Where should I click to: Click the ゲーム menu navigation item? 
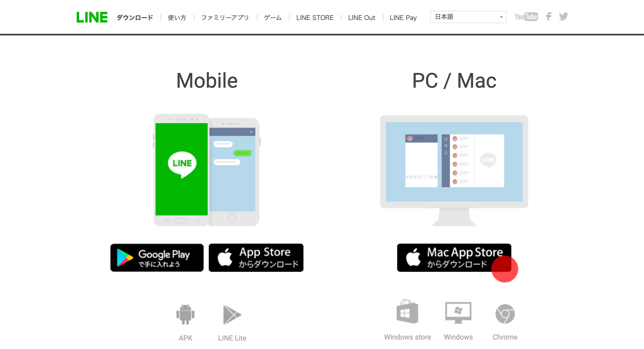272,17
